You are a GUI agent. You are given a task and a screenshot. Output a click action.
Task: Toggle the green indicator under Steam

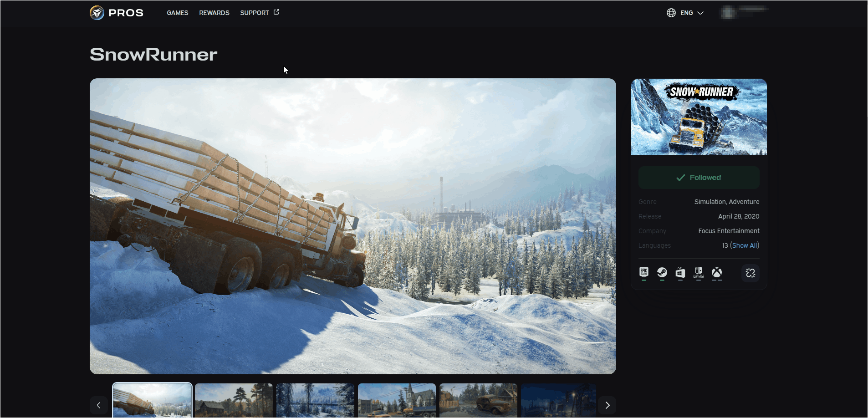tap(663, 279)
